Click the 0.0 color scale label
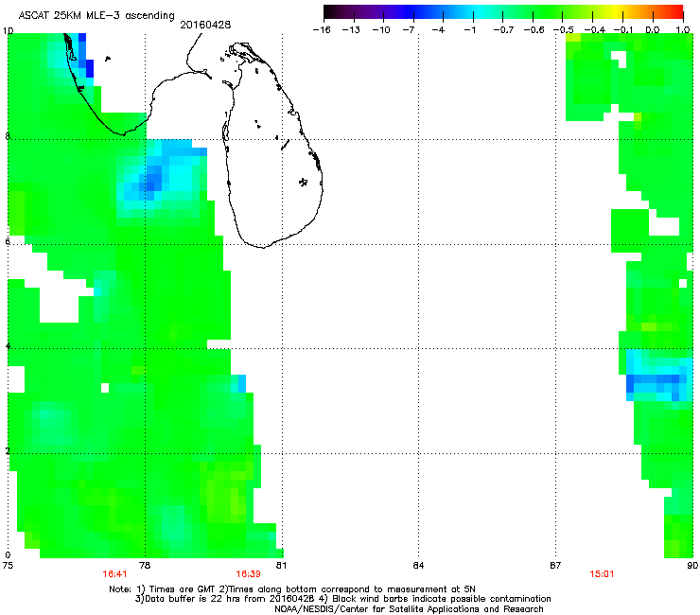Screen dimensions: 700x615 [x=653, y=30]
